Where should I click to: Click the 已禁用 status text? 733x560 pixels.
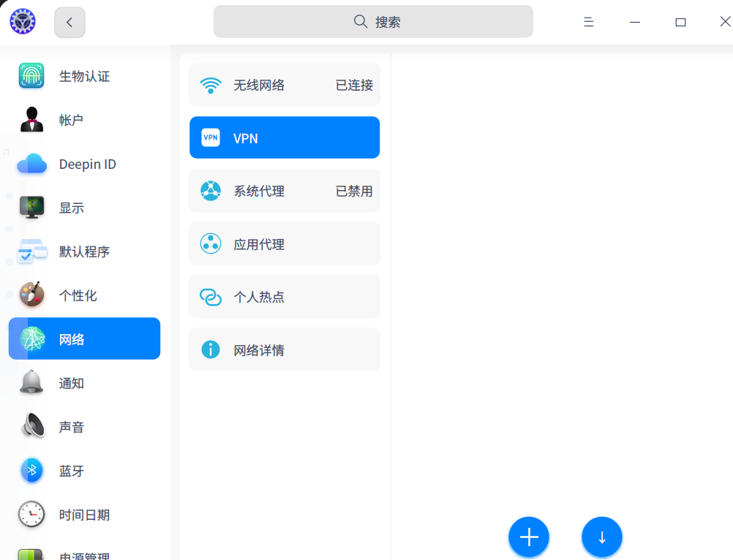[354, 191]
